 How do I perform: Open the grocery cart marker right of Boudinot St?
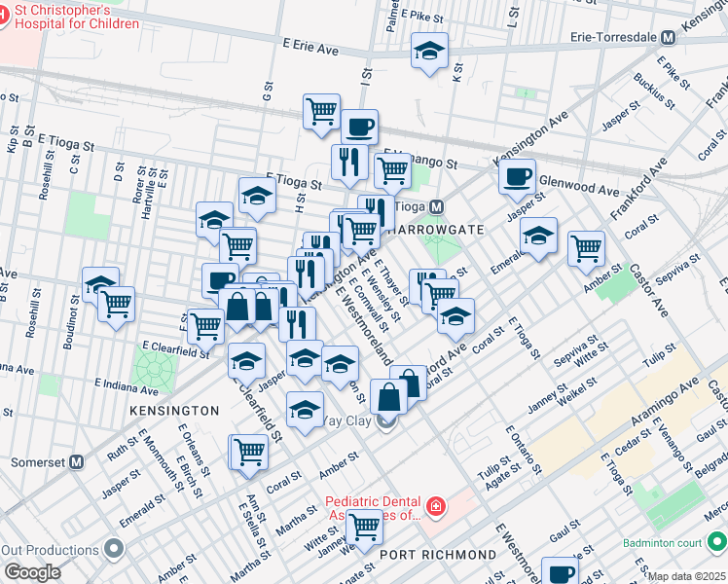click(x=117, y=306)
